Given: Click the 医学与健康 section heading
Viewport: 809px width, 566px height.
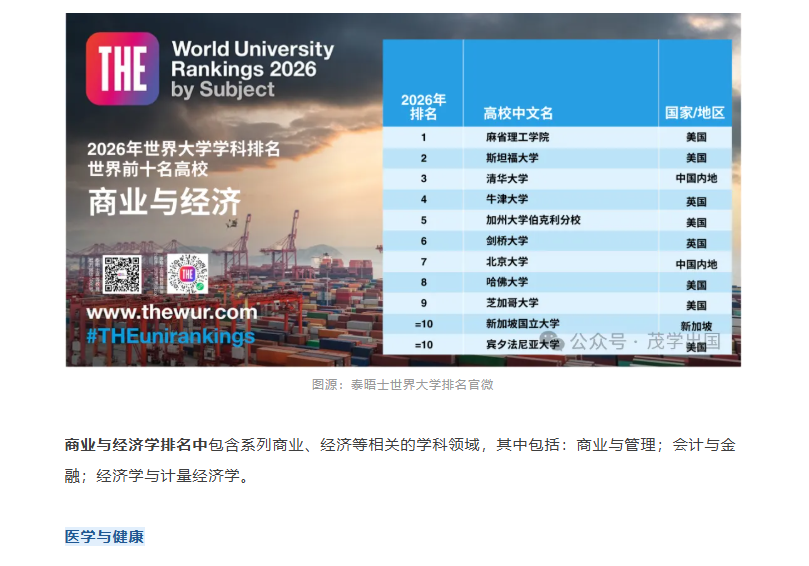Looking at the screenshot, I should [x=104, y=537].
